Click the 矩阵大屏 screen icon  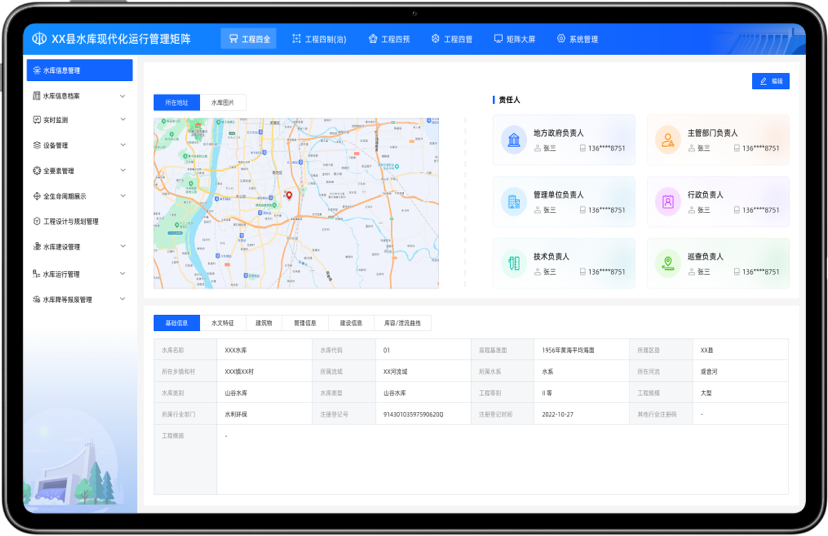(x=498, y=39)
